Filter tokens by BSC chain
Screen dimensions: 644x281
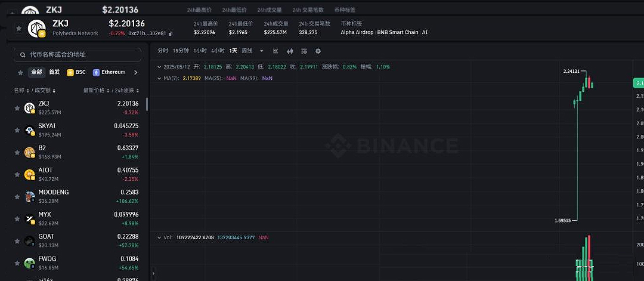tap(76, 72)
